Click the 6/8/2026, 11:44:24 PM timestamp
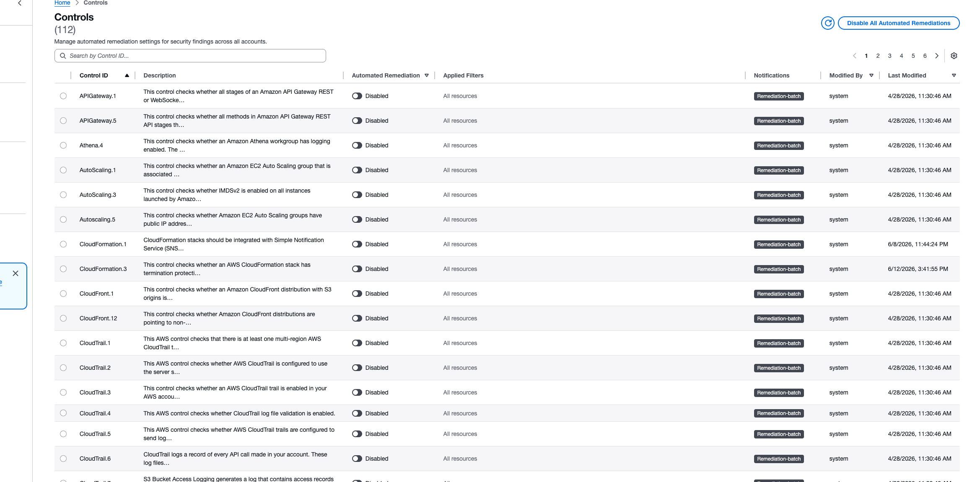This screenshot has height=482, width=980. [918, 244]
